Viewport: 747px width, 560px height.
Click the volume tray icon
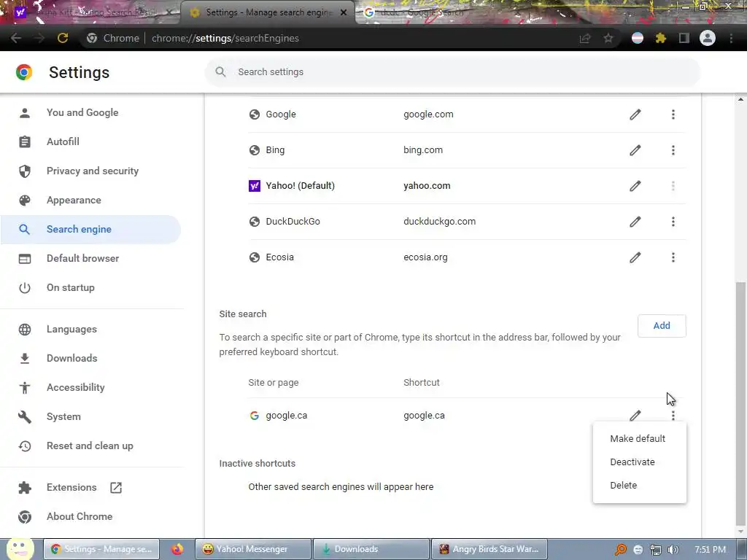click(x=673, y=550)
